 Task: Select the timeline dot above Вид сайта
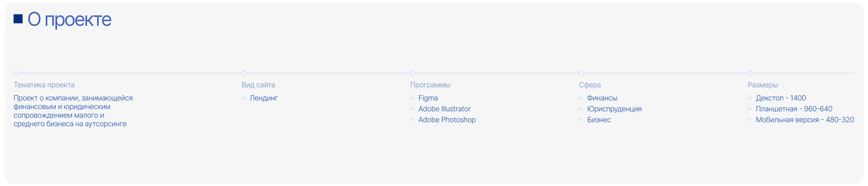244,73
